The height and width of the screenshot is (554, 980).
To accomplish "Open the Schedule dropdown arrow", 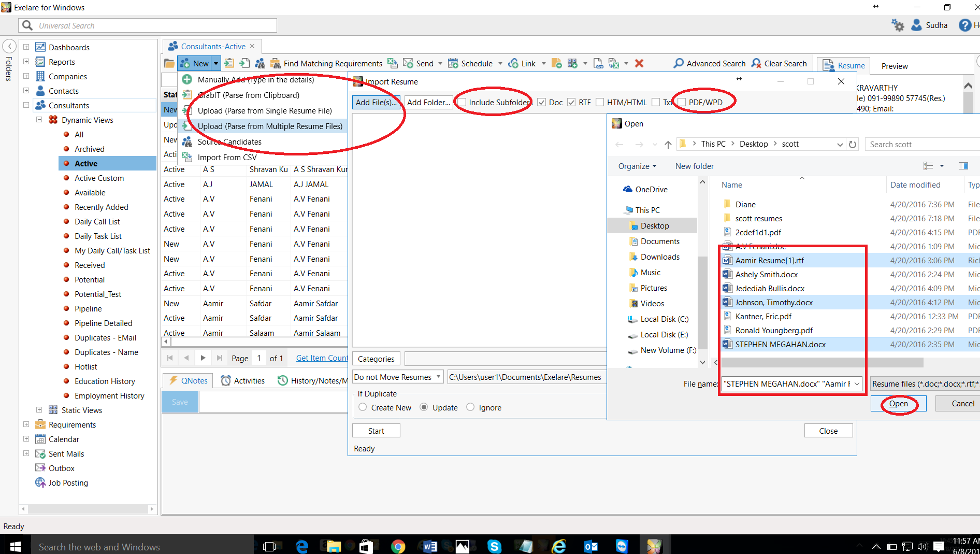I will coord(500,63).
